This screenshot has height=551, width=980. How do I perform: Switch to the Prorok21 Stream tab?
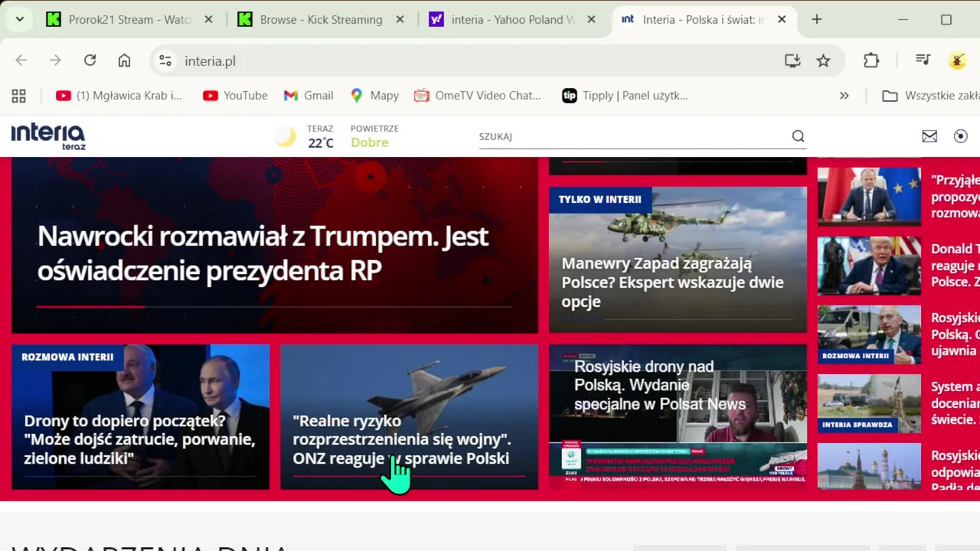click(x=129, y=20)
